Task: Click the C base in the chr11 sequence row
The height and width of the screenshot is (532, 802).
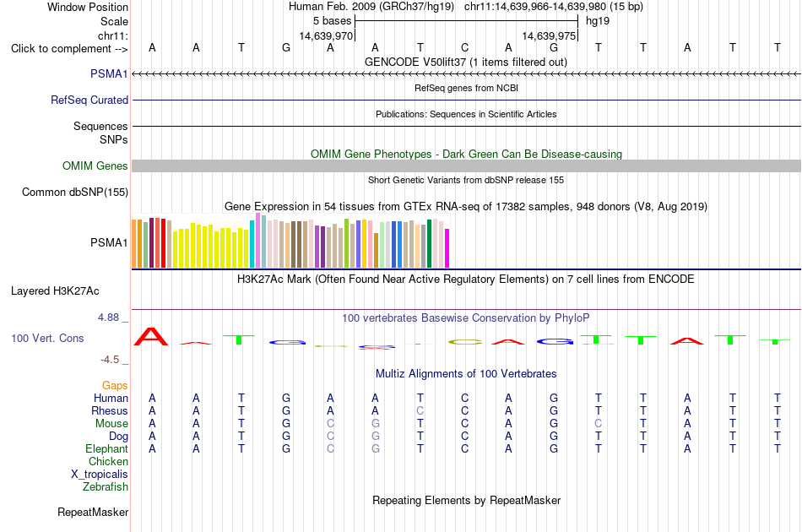Action: click(464, 47)
